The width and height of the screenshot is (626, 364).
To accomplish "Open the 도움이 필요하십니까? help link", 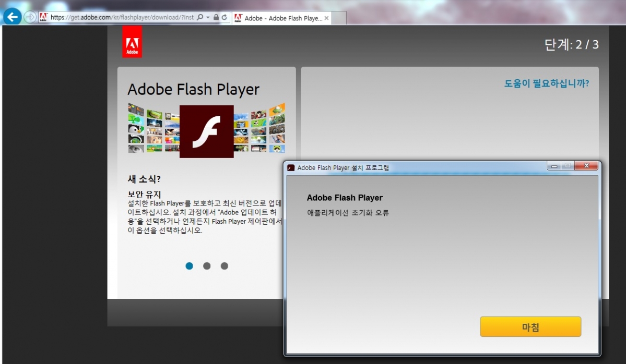I will (x=547, y=83).
